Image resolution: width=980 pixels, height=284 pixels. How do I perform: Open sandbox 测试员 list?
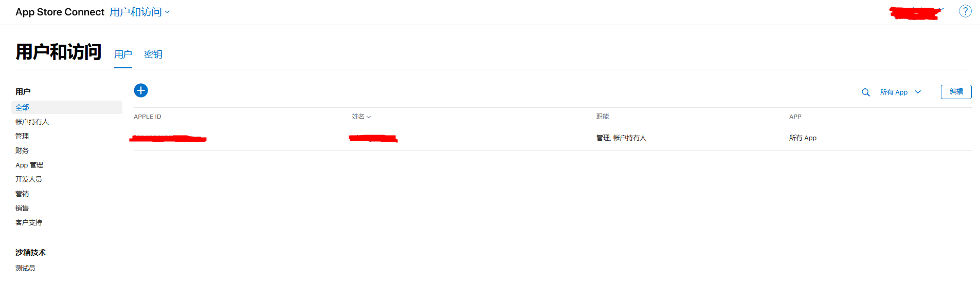[x=25, y=268]
